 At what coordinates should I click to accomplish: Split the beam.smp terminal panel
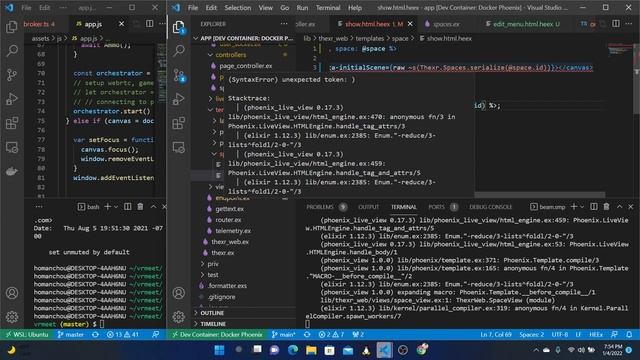[x=594, y=207]
